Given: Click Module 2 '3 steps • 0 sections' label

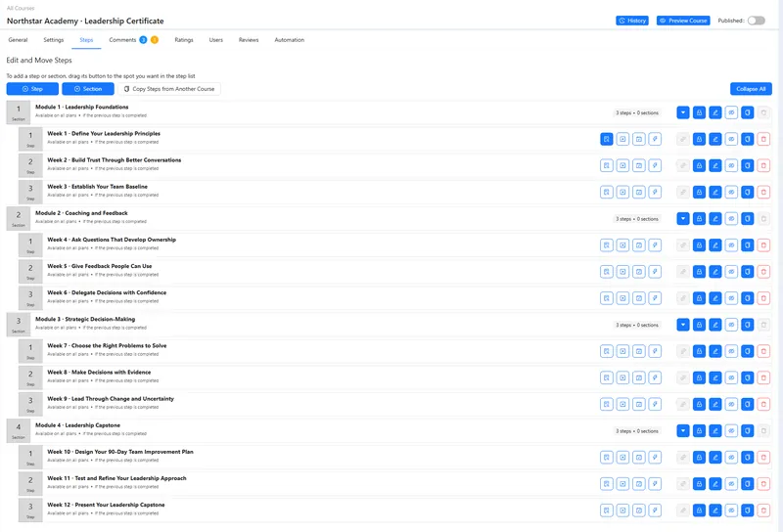Looking at the screenshot, I should (x=637, y=219).
